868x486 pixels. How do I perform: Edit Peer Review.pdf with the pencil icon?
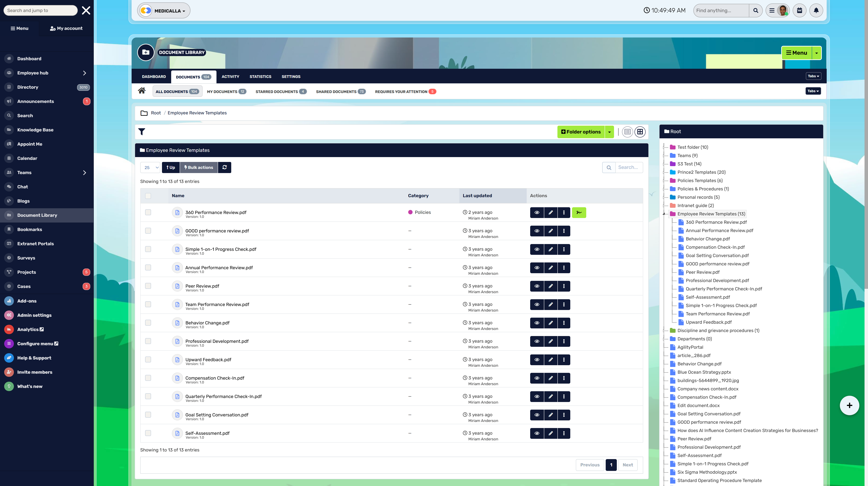point(551,286)
